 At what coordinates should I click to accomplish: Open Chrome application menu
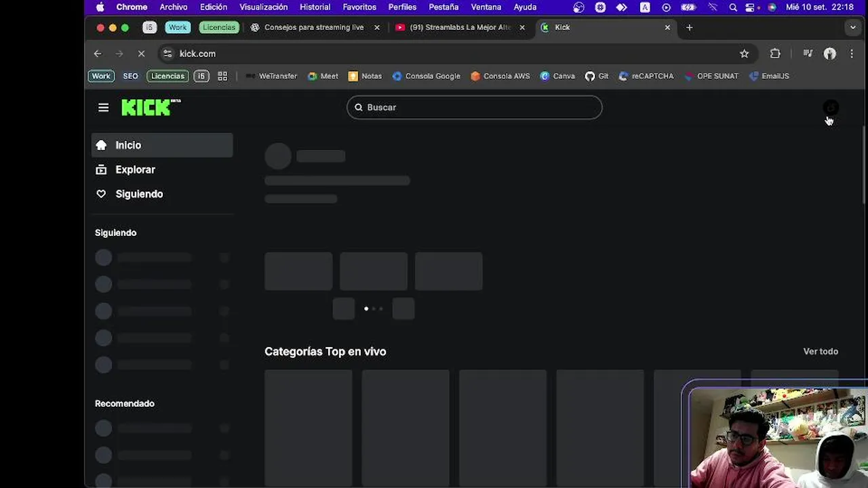click(132, 7)
